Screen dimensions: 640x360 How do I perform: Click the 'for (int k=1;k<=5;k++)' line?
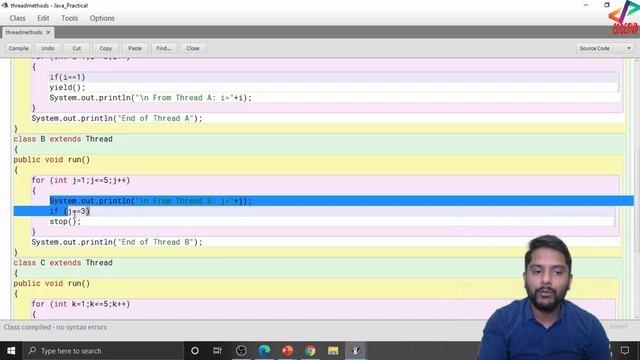[x=81, y=304]
